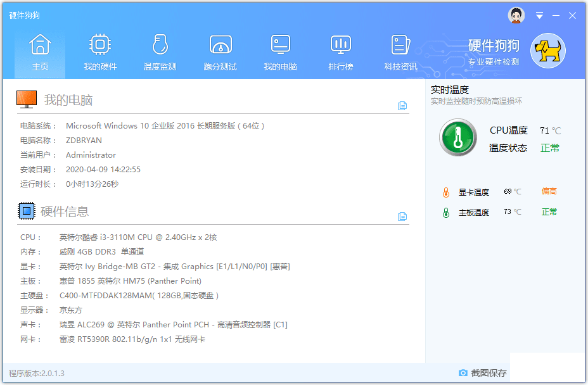Click the C400-MTFDDAK128MAM disk entry
588x385 pixels.
139,296
